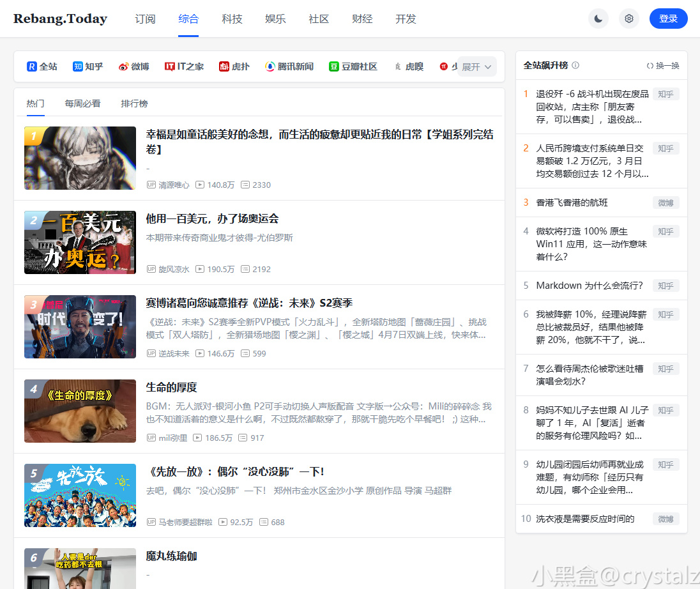Open the 娱乐 tab
700x589 pixels.
click(x=275, y=19)
